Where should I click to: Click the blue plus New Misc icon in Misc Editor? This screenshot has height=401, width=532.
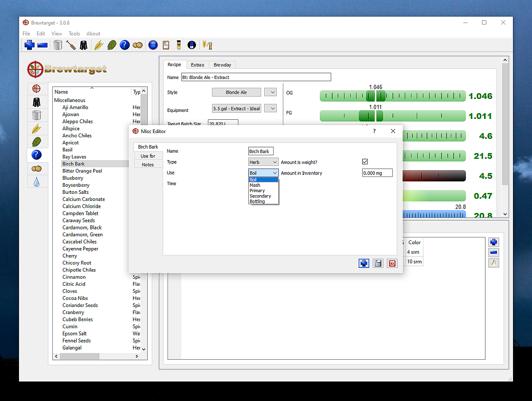364,263
